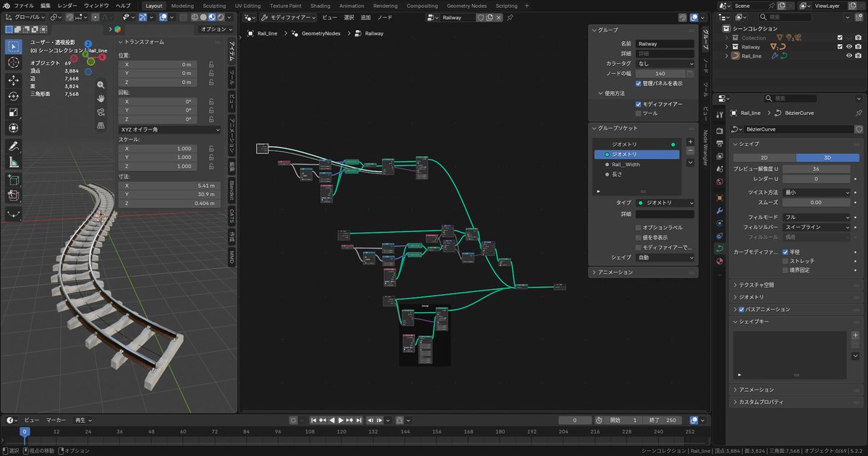Expand the カスタムプロパティ panel
The image size is (868, 456).
[796, 402]
